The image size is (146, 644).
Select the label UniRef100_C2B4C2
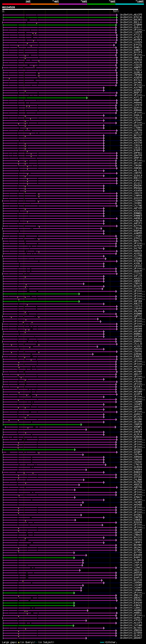tap(131, 608)
